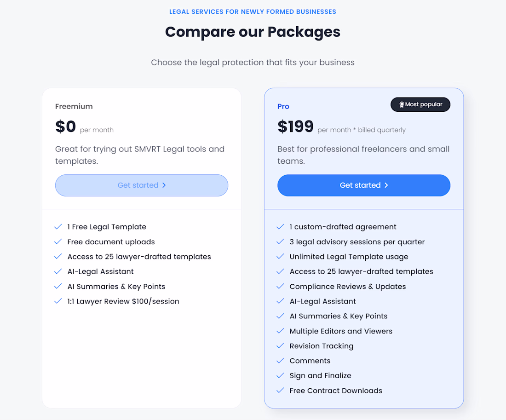Select the Pro plan title
506x420 pixels.
click(283, 107)
